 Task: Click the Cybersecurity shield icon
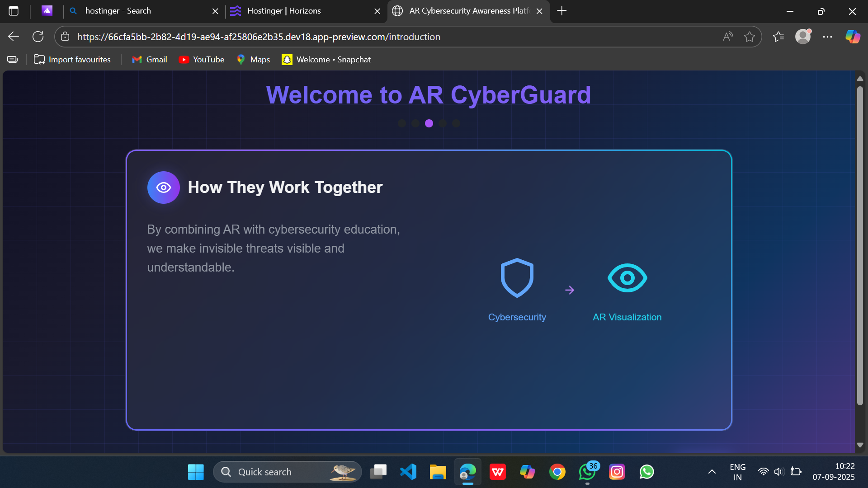(517, 278)
